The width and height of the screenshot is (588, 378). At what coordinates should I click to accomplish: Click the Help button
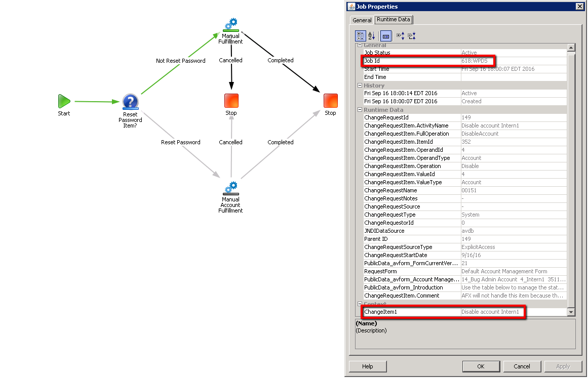(x=368, y=366)
